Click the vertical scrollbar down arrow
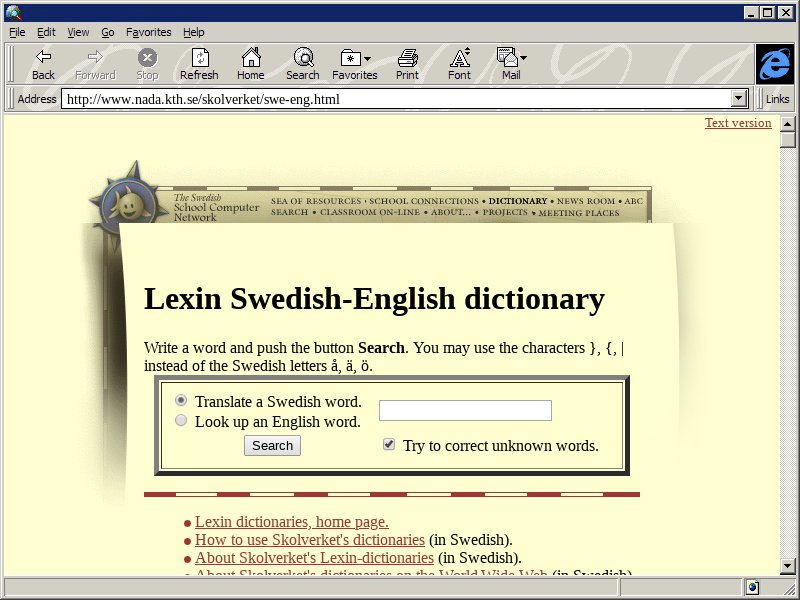 tap(788, 568)
